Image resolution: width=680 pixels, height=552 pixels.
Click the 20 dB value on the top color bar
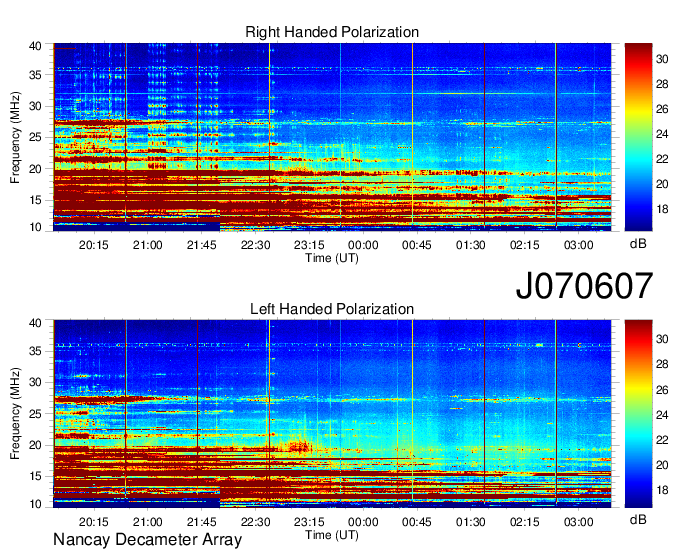pos(662,185)
